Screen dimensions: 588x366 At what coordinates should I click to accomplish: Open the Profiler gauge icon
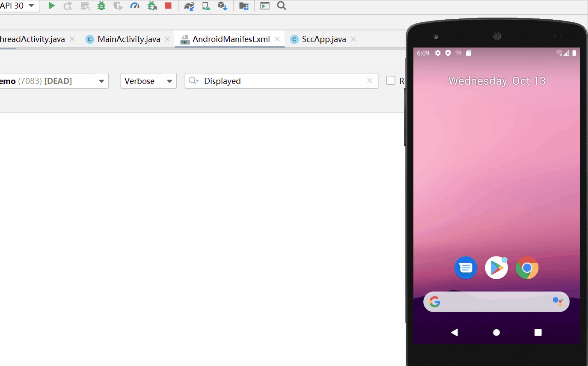135,6
